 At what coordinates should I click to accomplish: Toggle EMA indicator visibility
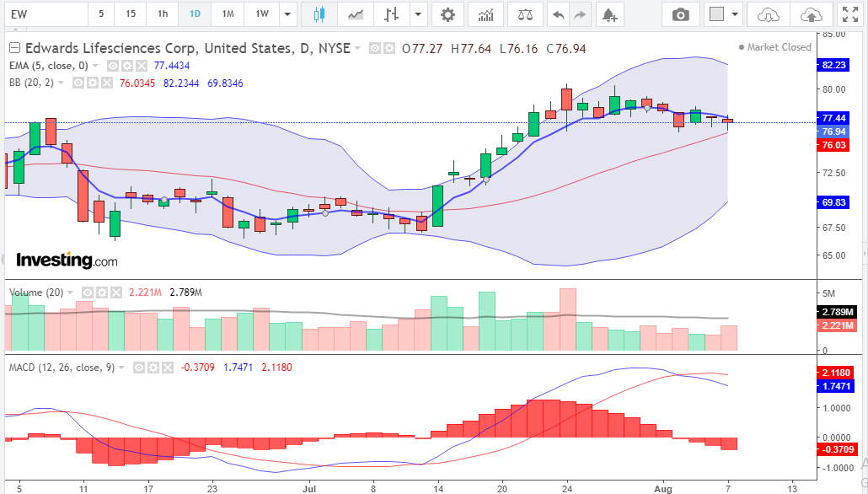pos(113,66)
